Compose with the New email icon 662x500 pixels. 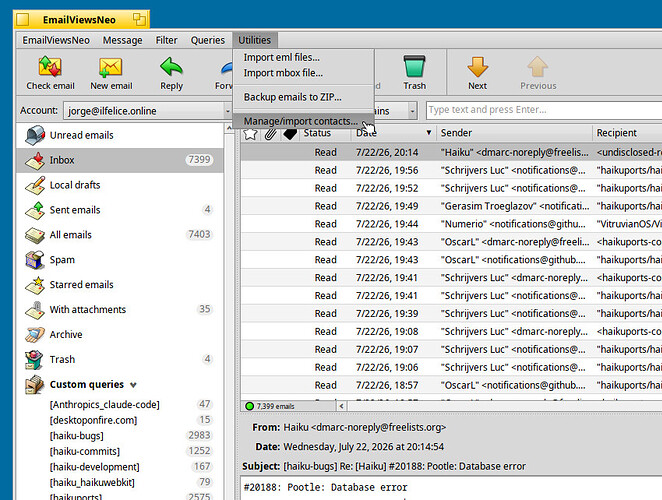[x=111, y=67]
